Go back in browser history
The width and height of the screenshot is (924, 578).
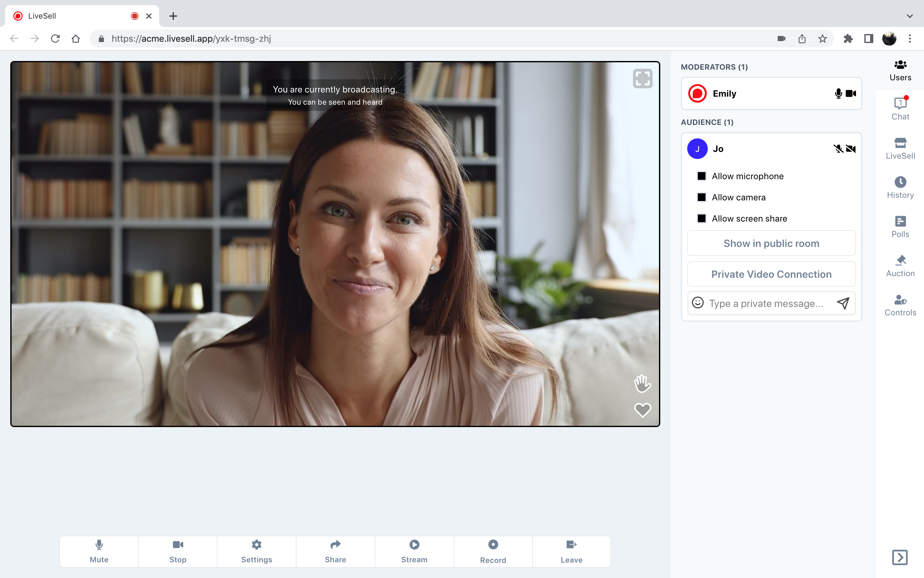tap(14, 39)
